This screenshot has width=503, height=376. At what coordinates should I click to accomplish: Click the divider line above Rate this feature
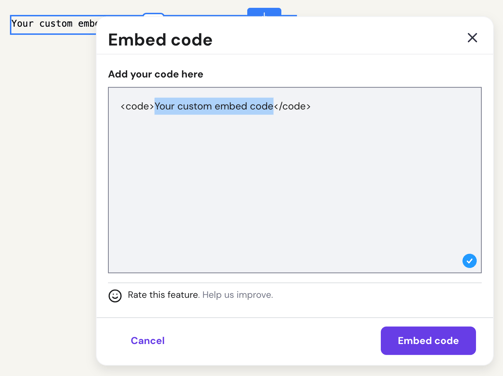(x=295, y=283)
